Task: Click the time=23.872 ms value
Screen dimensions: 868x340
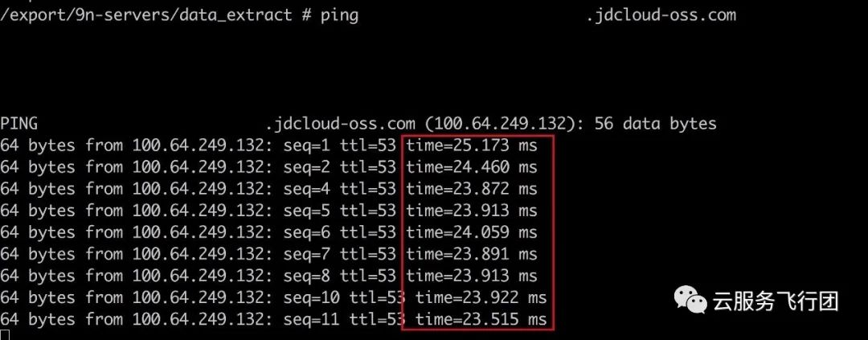Action: click(x=472, y=189)
